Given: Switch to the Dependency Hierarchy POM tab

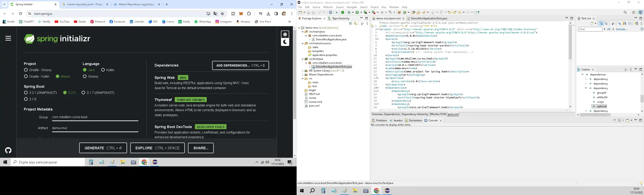Looking at the screenshot, I should (415, 114).
